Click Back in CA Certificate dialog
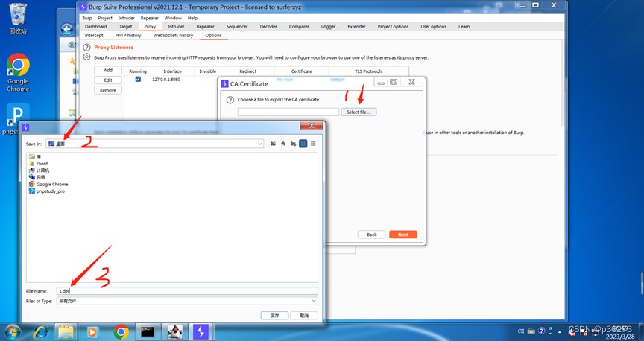Image resolution: width=644 pixels, height=341 pixels. click(372, 235)
